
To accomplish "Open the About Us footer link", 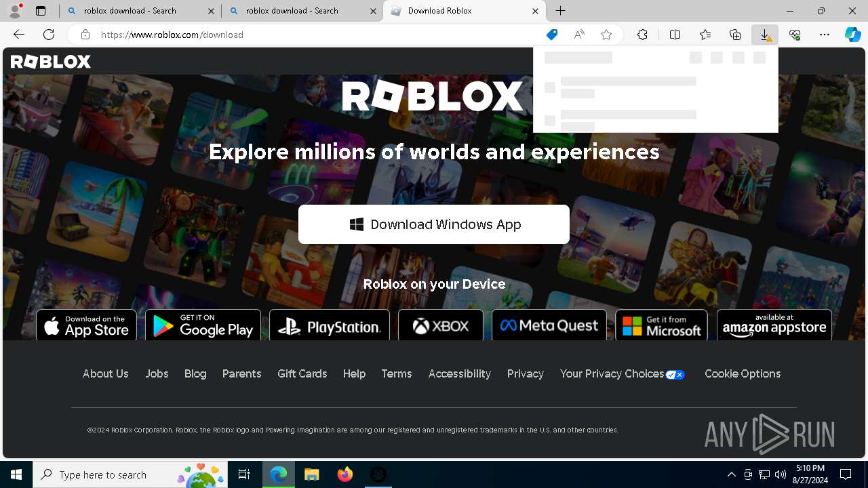I will pos(105,374).
